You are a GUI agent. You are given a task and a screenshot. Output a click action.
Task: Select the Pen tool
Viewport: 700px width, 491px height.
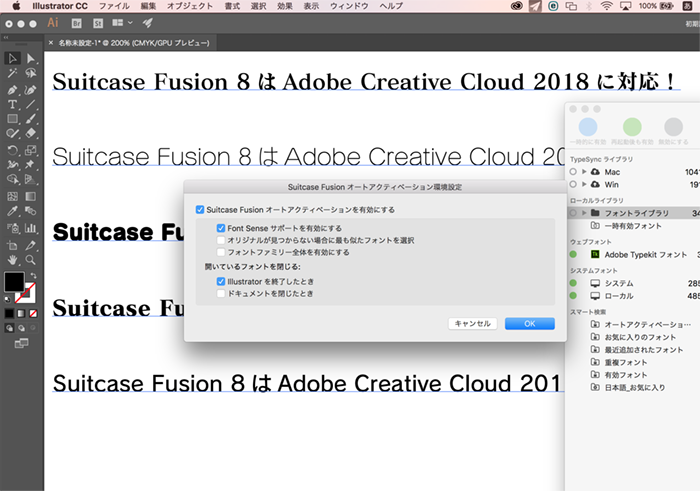tap(12, 90)
